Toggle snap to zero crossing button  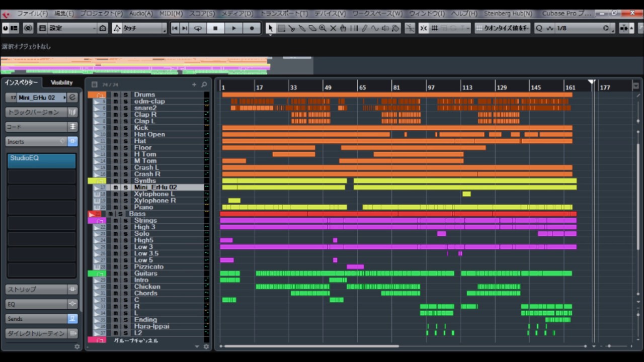(x=410, y=29)
